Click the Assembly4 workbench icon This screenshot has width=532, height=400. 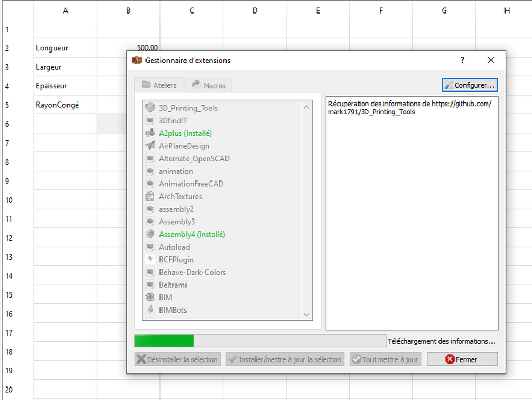[150, 234]
